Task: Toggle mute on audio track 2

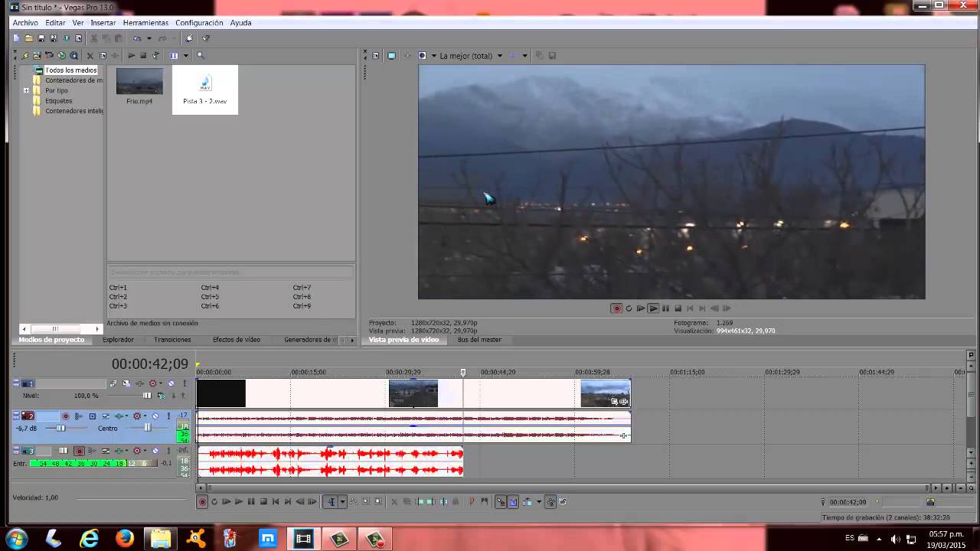Action: click(155, 416)
